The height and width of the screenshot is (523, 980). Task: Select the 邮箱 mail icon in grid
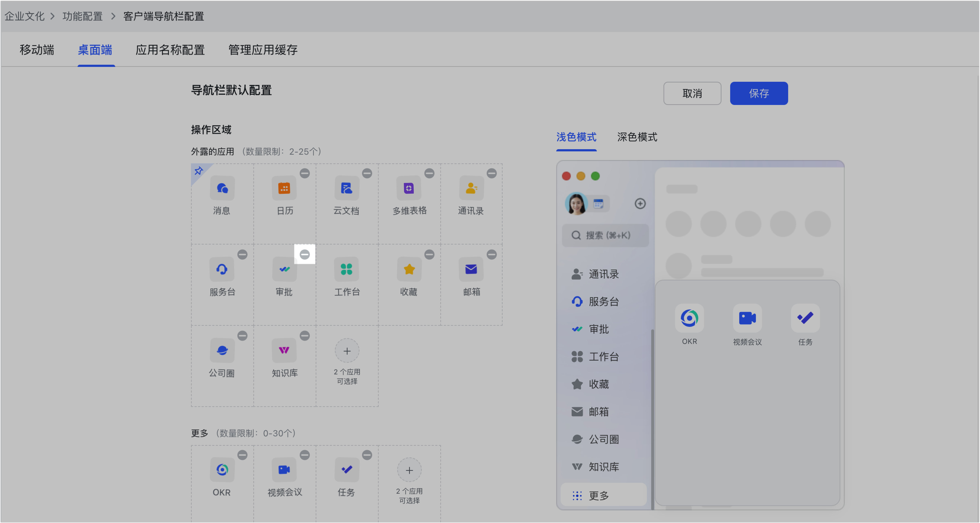pyautogui.click(x=471, y=269)
